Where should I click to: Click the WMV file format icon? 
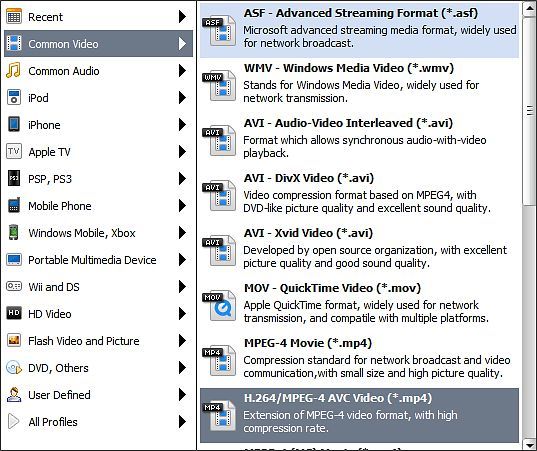[219, 85]
